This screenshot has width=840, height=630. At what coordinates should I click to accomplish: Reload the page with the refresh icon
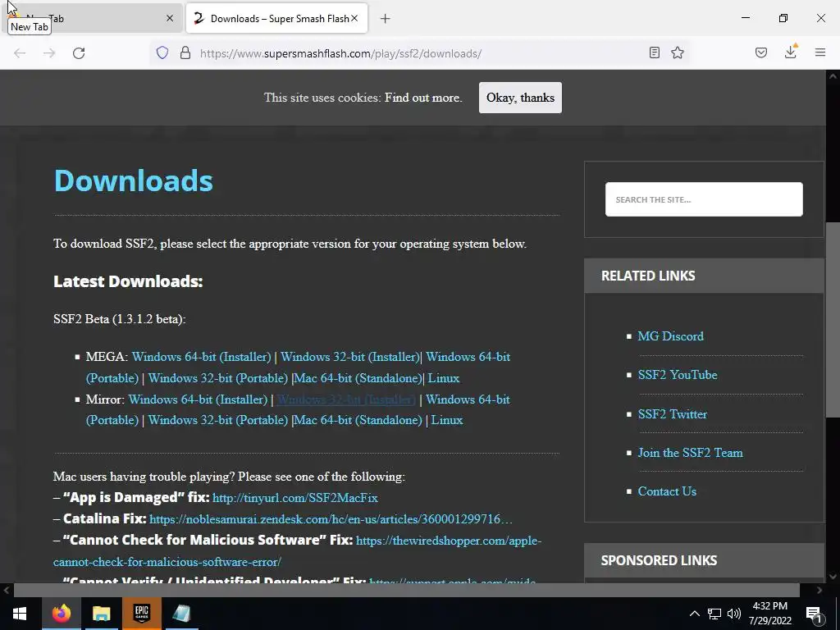point(79,53)
